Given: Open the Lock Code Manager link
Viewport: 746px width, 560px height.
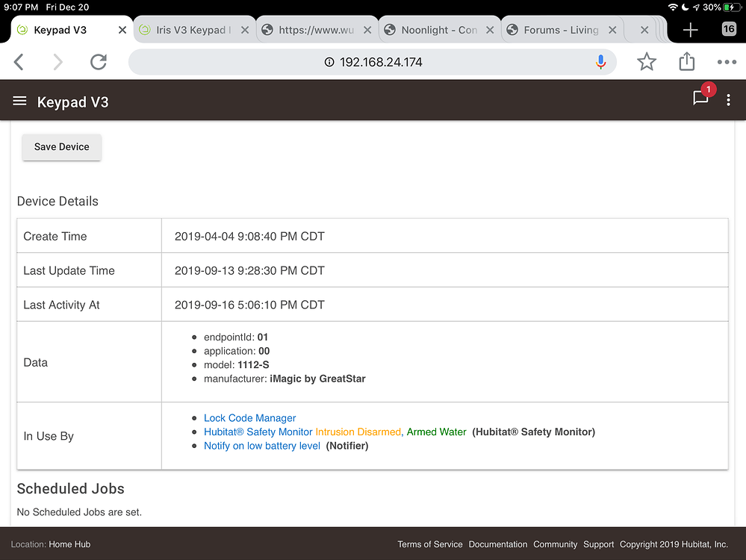Looking at the screenshot, I should coord(249,418).
